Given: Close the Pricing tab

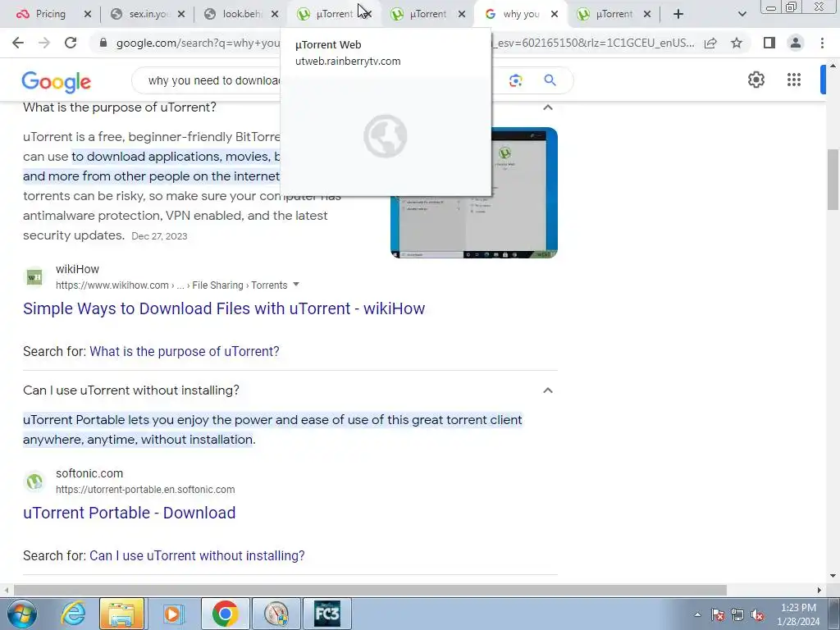Looking at the screenshot, I should pos(88,15).
